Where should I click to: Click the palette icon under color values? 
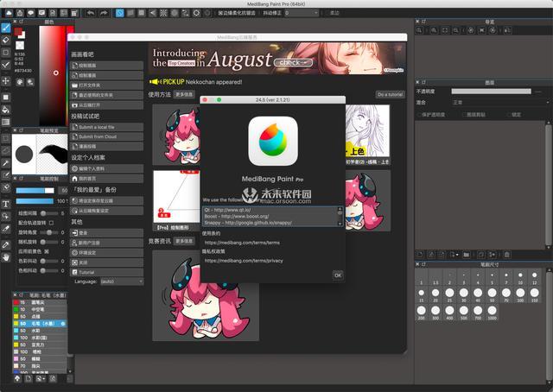[20, 82]
